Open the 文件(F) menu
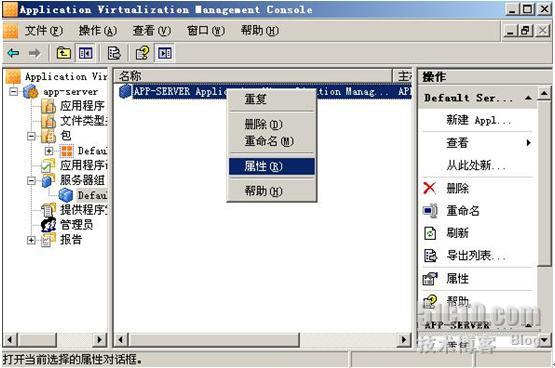The width and height of the screenshot is (555, 368). (44, 31)
